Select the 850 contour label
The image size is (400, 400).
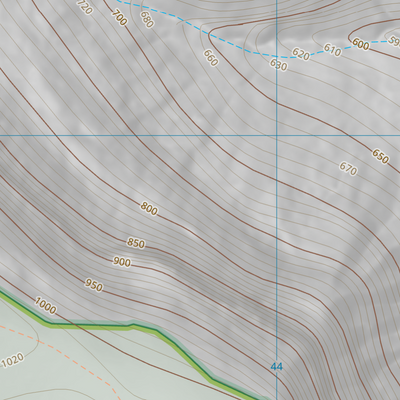136,243
